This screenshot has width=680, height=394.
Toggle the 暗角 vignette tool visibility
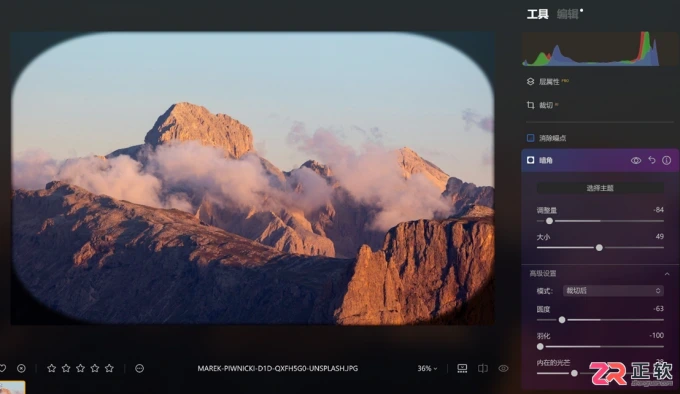pos(635,160)
